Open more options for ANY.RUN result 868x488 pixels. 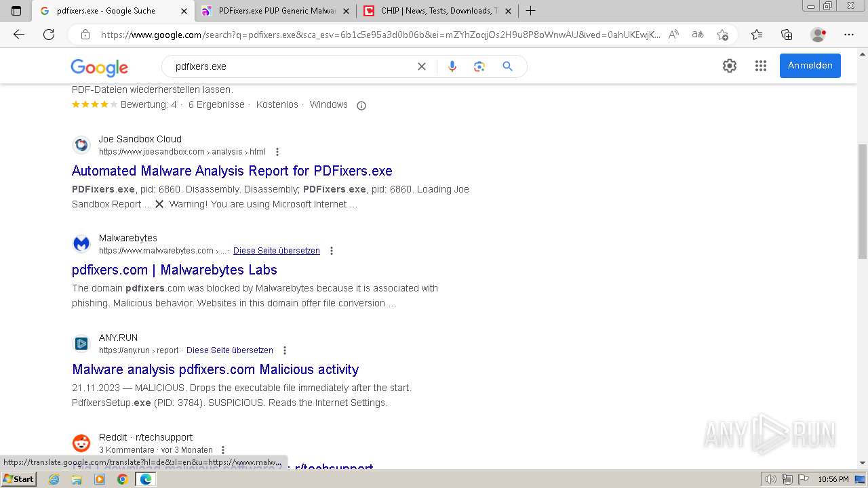tap(285, 350)
